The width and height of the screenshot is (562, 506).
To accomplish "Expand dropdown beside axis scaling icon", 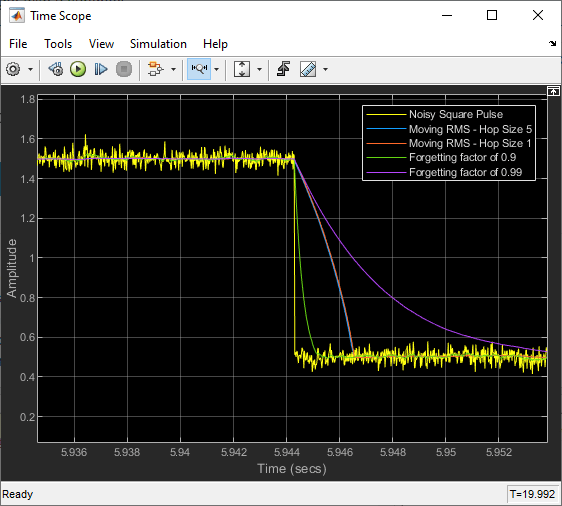I will click(x=259, y=70).
